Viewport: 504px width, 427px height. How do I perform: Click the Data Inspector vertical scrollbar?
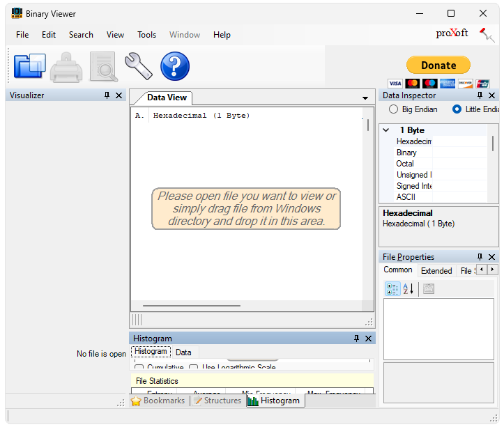coord(493,143)
